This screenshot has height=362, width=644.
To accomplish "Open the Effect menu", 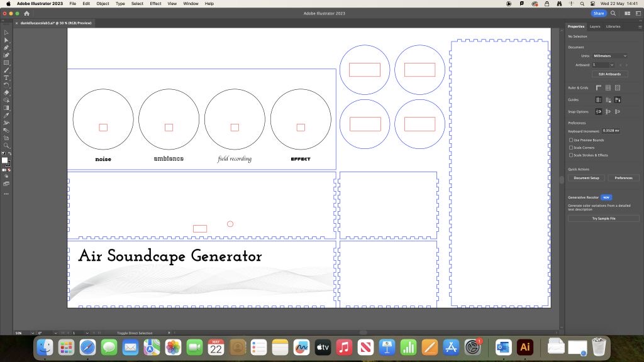I will (x=155, y=4).
